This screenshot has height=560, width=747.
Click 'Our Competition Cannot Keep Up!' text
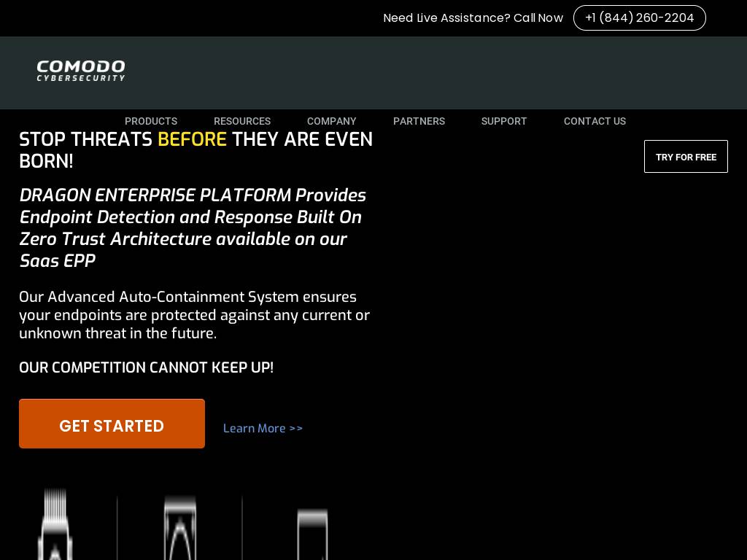tap(146, 367)
